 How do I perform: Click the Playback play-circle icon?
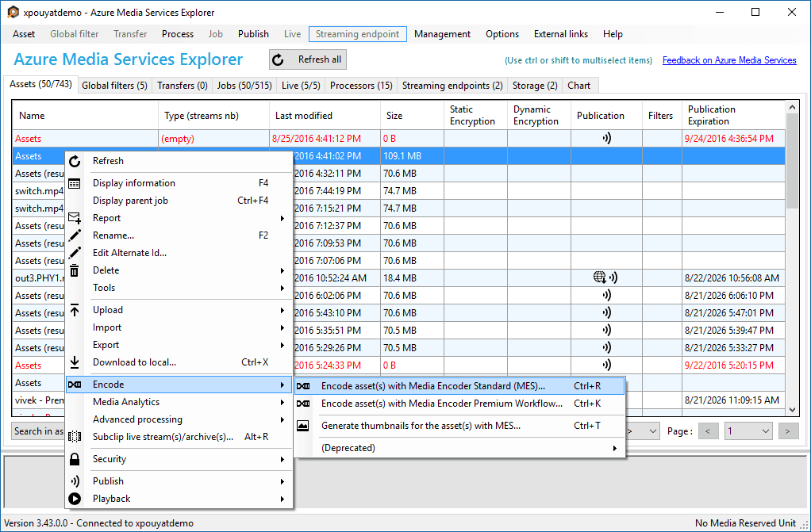pyautogui.click(x=75, y=499)
